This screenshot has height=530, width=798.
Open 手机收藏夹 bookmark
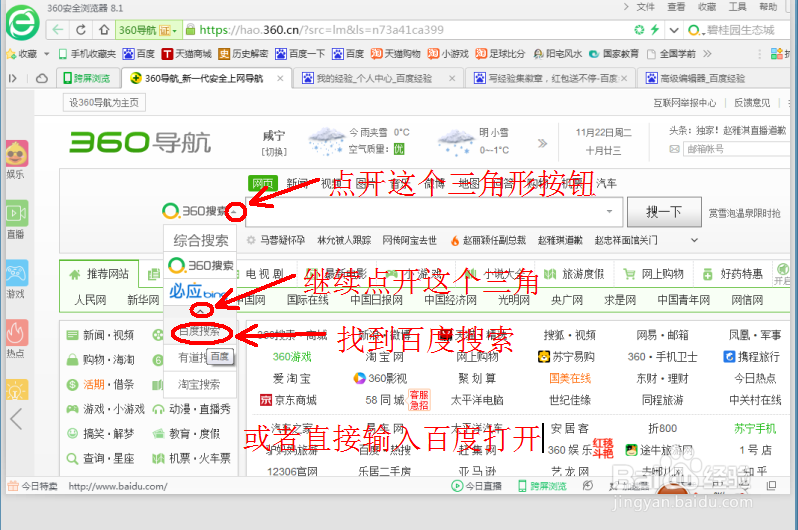coord(87,53)
